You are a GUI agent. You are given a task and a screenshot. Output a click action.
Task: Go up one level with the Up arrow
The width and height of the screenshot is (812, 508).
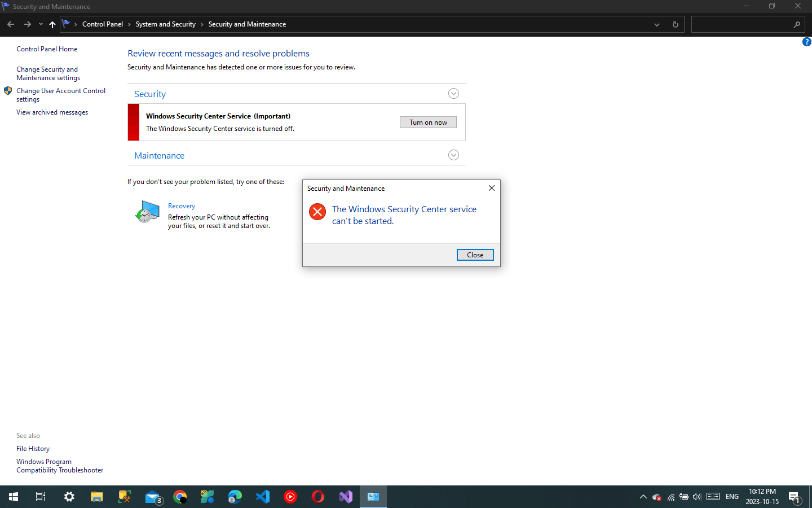pos(52,24)
